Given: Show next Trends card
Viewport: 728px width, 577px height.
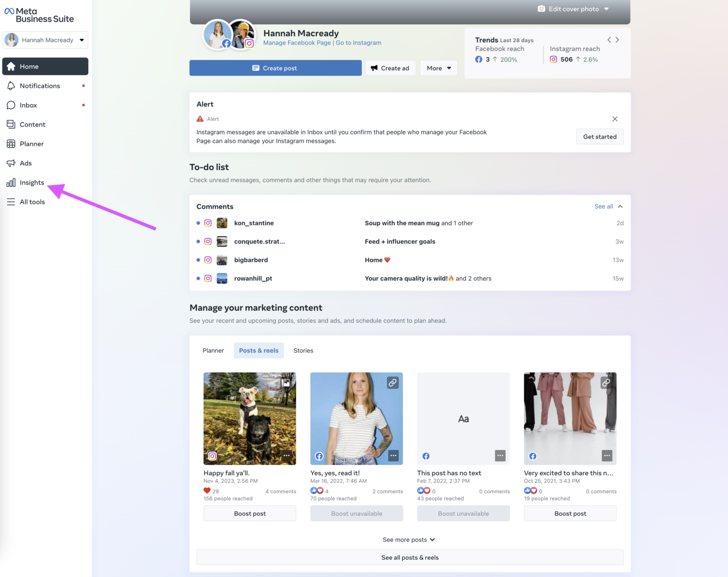Looking at the screenshot, I should tap(617, 40).
